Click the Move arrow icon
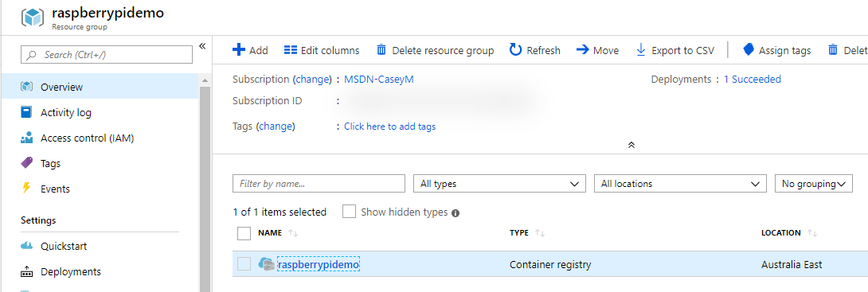The width and height of the screenshot is (868, 292). (x=582, y=50)
